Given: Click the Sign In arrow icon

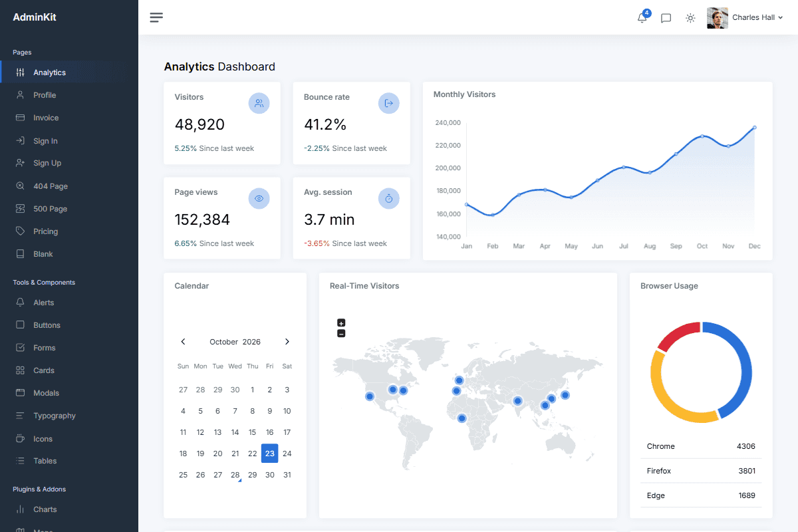Looking at the screenshot, I should click(x=20, y=141).
